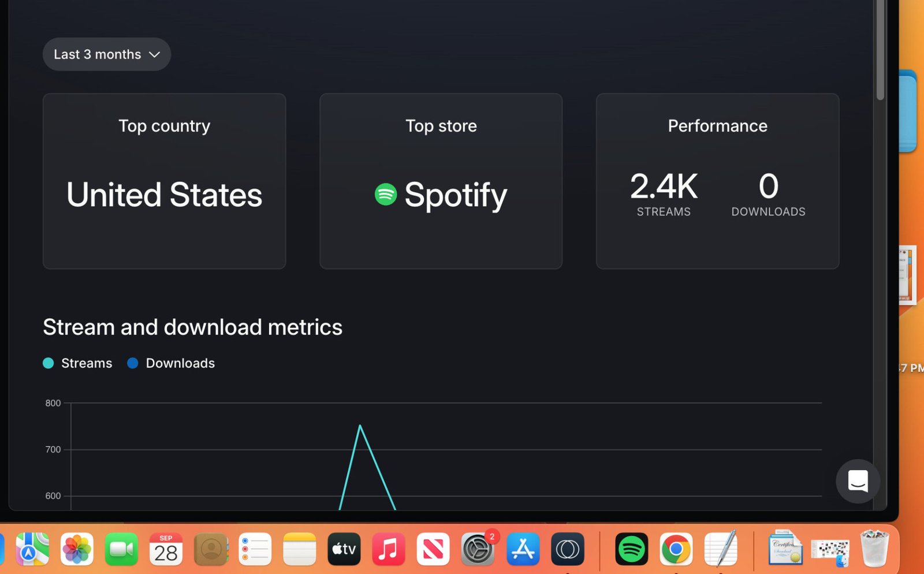Launch Reminders from the dock

tap(255, 549)
